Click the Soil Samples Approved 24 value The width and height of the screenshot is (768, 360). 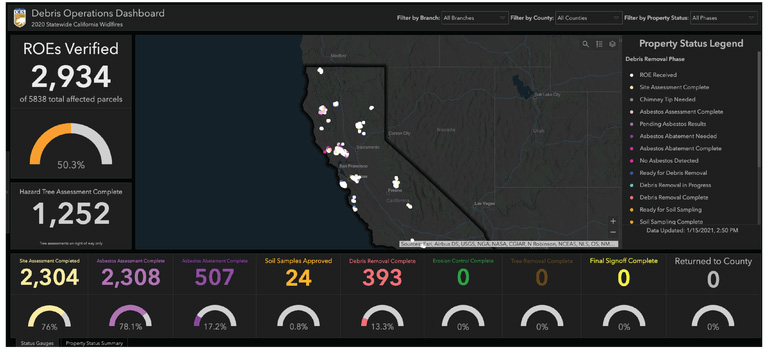[299, 278]
